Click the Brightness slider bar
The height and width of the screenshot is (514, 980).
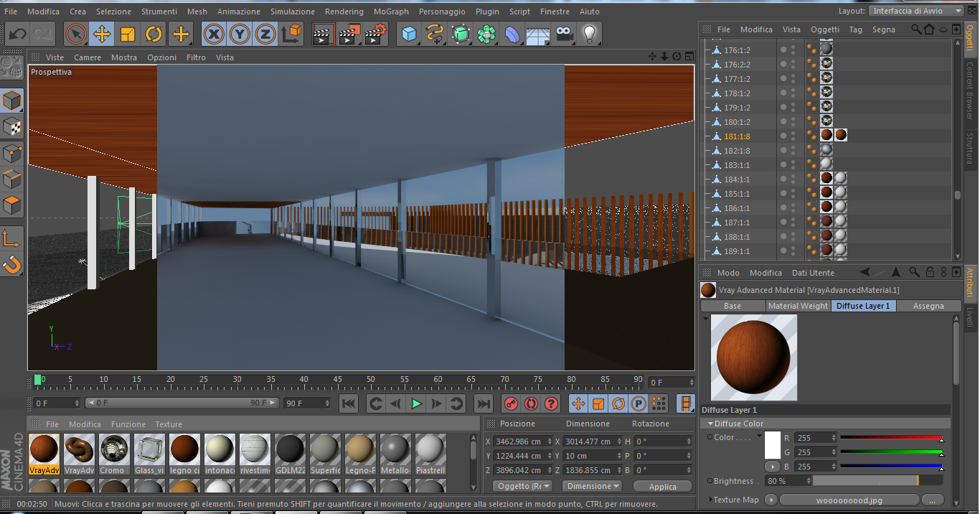(x=878, y=481)
